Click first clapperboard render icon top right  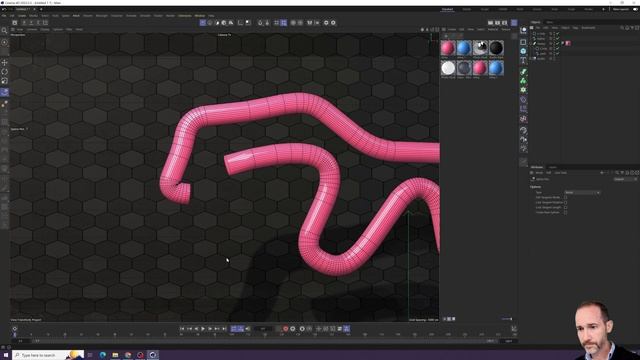pyautogui.click(x=491, y=23)
